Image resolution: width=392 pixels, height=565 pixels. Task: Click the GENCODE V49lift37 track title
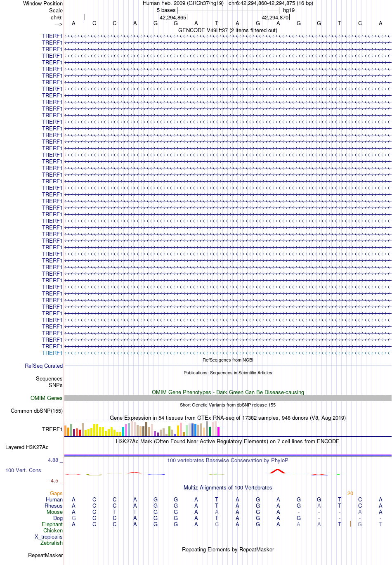(x=228, y=30)
